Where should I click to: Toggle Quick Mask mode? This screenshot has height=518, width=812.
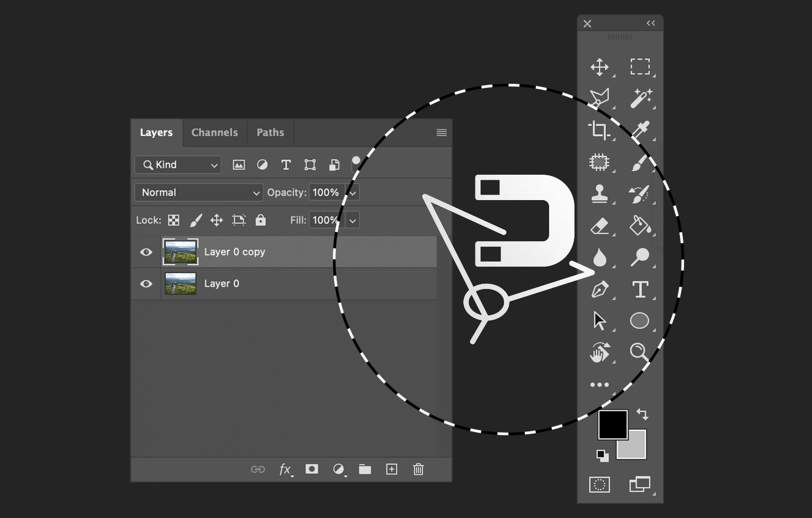[x=599, y=484]
